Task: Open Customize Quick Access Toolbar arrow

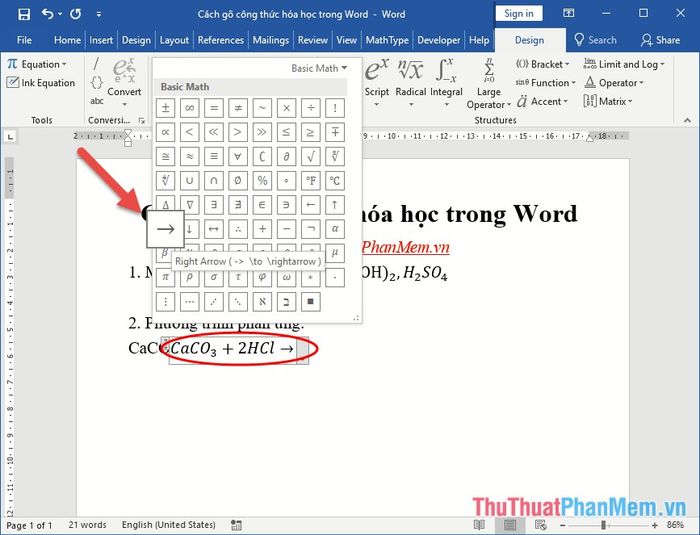Action: (x=99, y=14)
